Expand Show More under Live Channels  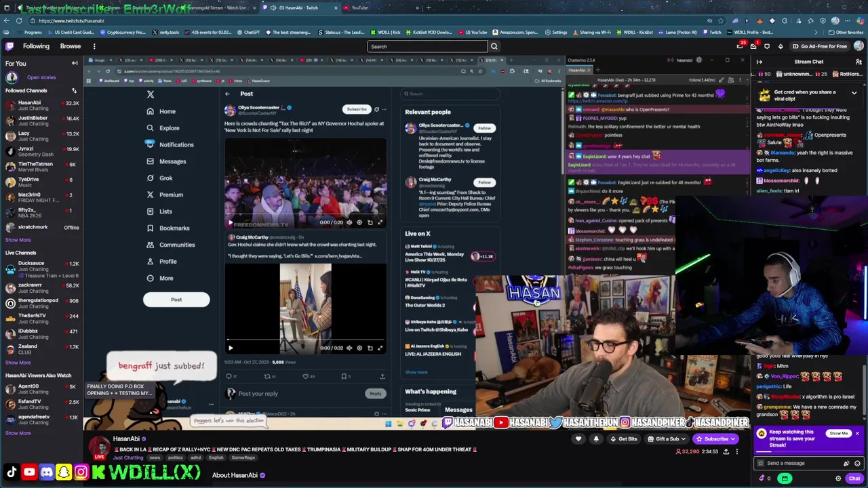tap(18, 363)
